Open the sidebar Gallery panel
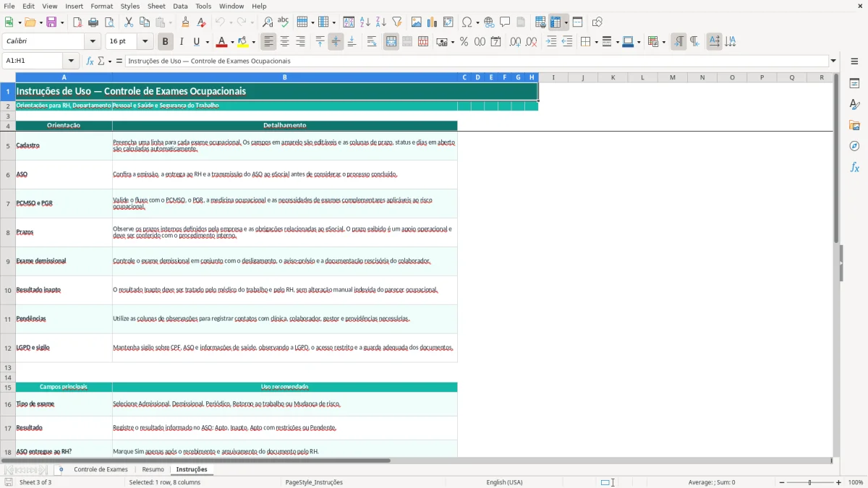This screenshot has height=488, width=868. (854, 125)
